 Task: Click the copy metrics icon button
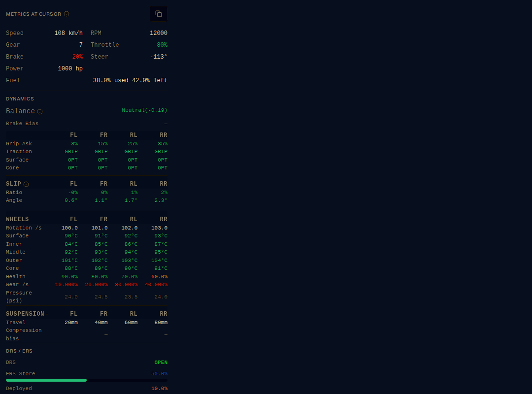159,14
